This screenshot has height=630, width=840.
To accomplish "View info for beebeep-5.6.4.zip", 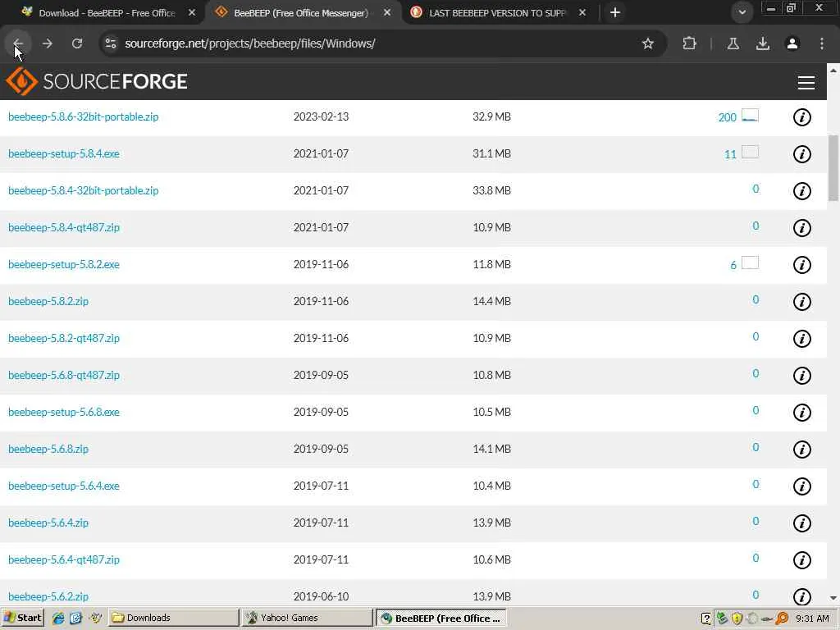I will click(x=802, y=523).
